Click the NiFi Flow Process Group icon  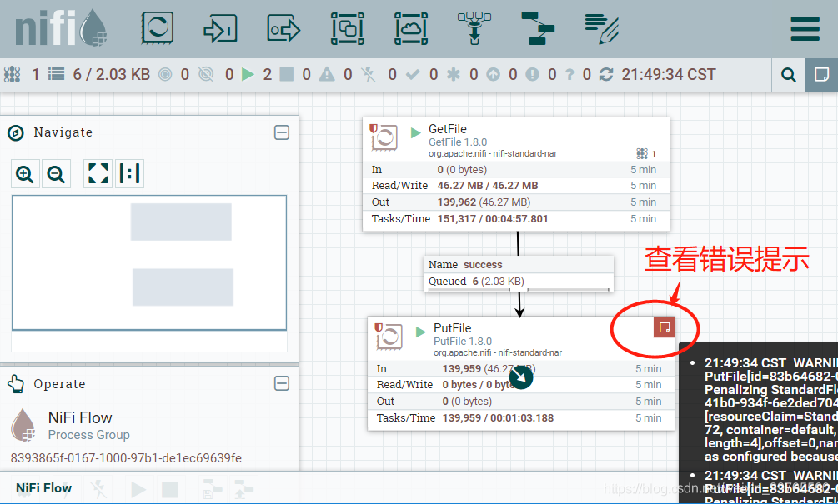click(x=23, y=425)
